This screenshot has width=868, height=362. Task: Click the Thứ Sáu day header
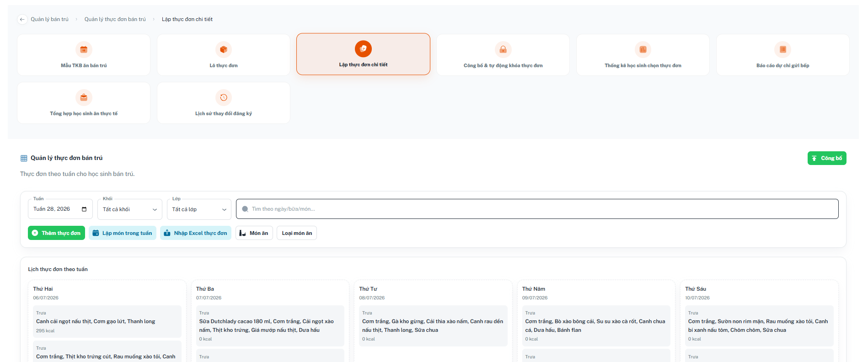(x=696, y=289)
